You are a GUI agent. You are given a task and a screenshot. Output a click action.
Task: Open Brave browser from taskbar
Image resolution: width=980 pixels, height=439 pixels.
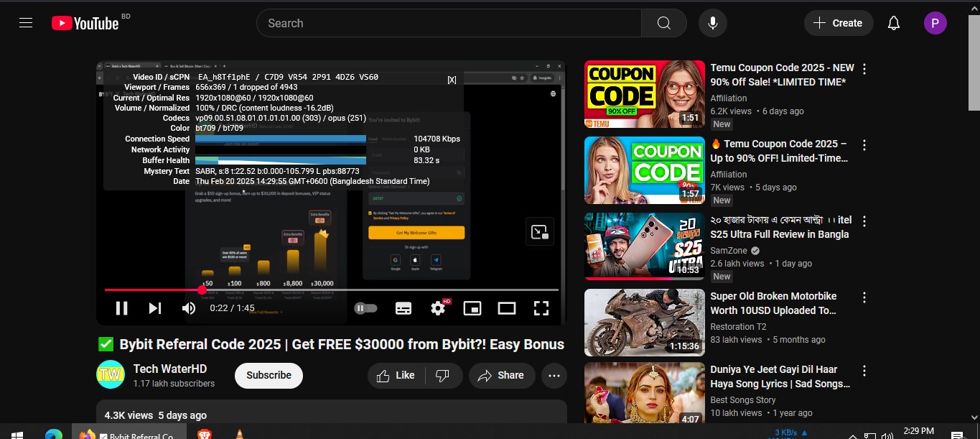point(204,434)
